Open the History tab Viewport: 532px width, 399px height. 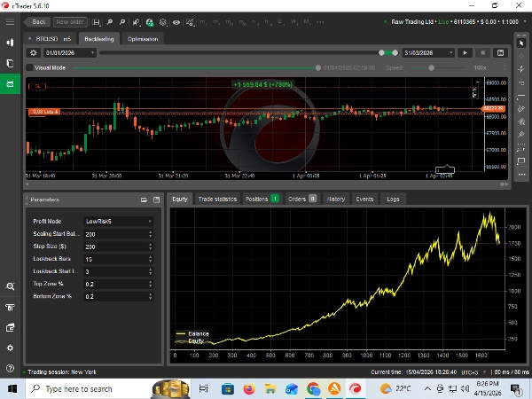[x=335, y=199]
